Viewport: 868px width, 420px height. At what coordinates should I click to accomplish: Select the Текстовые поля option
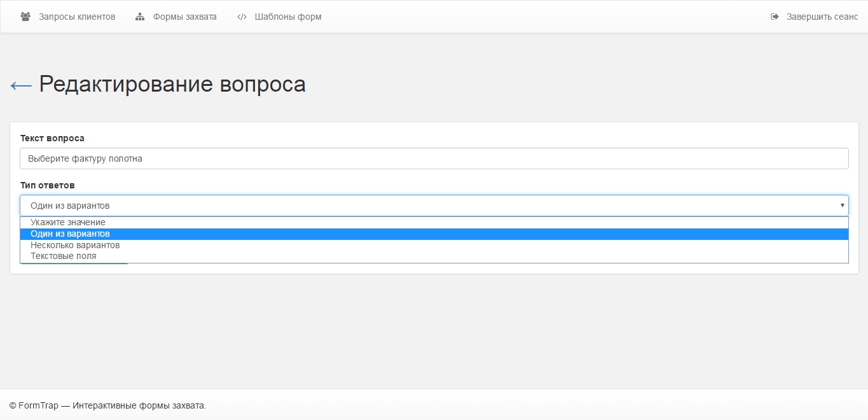64,256
